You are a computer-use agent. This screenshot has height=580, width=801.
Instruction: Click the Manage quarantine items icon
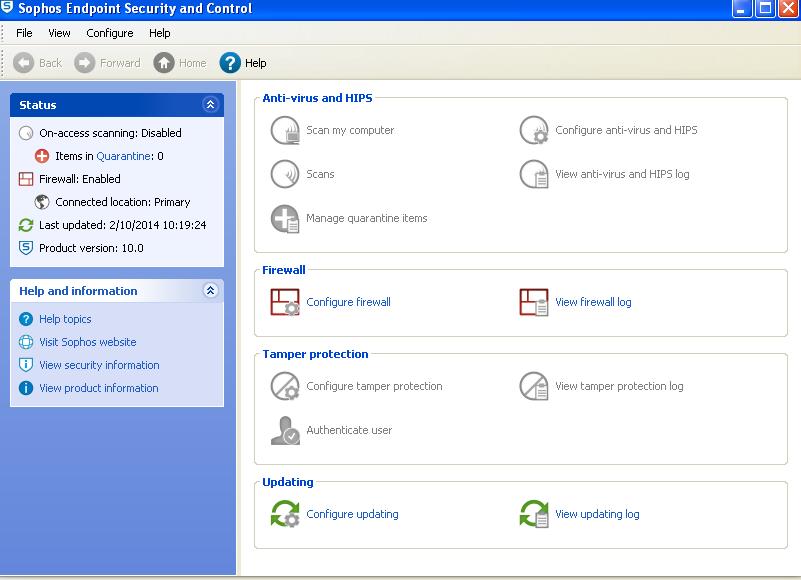click(x=285, y=218)
